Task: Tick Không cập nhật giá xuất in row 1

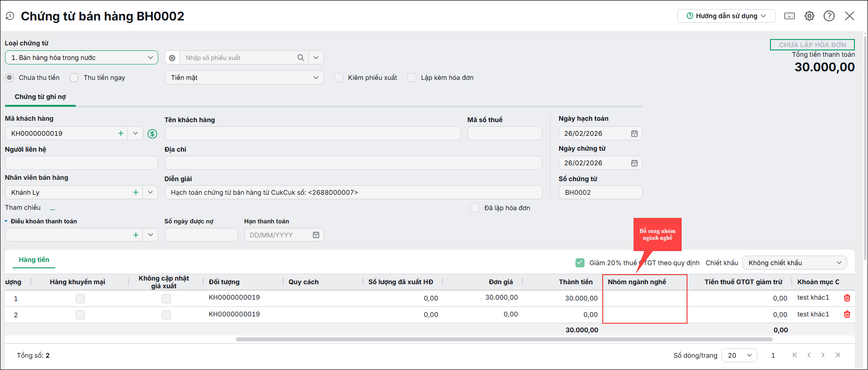Action: click(x=166, y=298)
